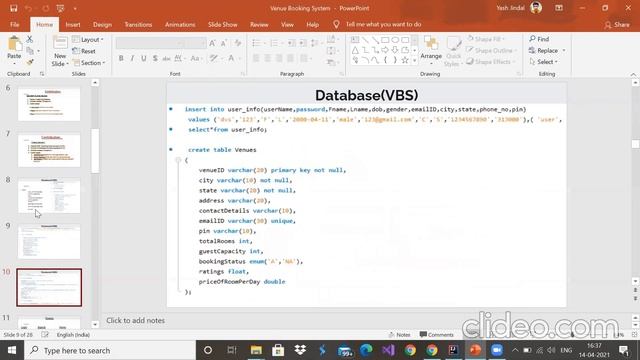The image size is (640, 360).
Task: Click the Tell me what you want to do box
Action: coord(378,24)
